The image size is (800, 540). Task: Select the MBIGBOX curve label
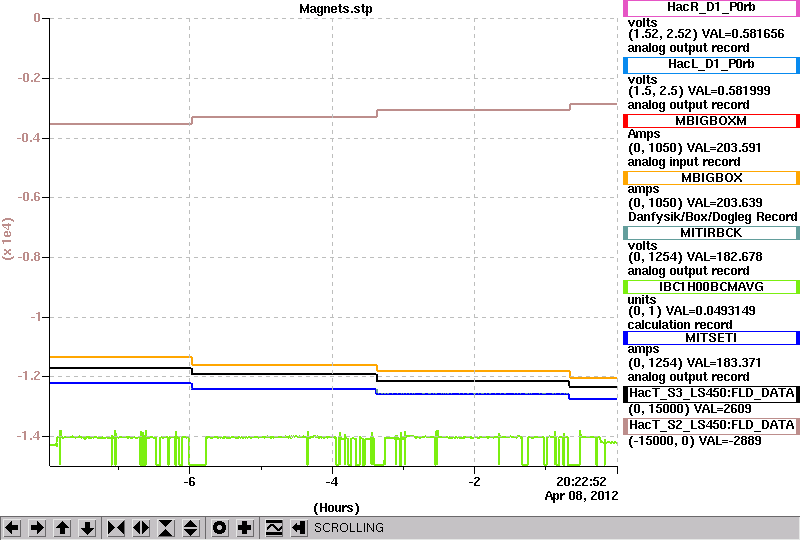(711, 178)
